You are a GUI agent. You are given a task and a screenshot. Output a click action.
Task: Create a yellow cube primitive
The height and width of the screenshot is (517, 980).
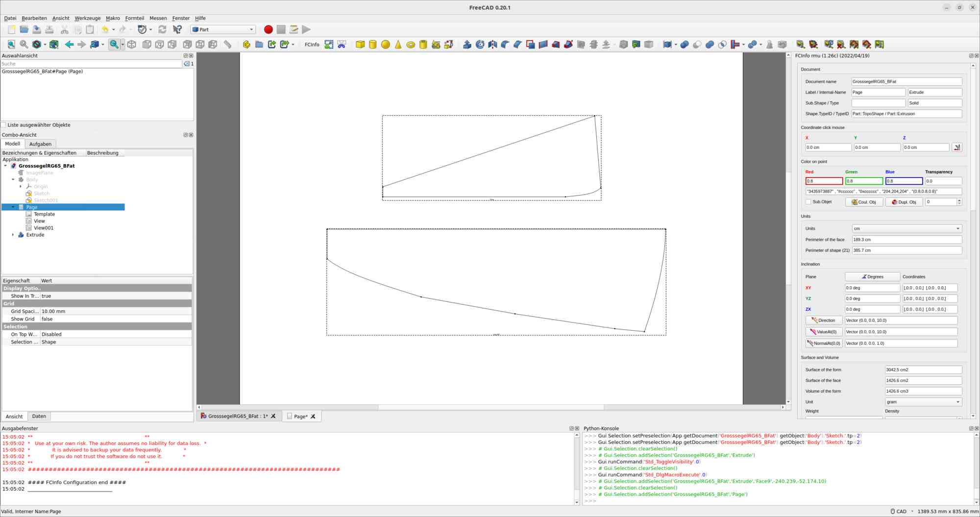[x=360, y=45]
